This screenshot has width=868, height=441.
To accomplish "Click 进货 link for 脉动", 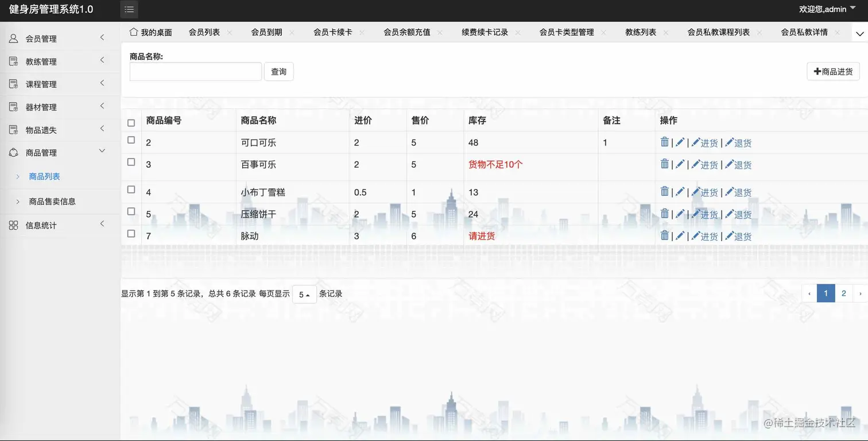I will click(704, 236).
